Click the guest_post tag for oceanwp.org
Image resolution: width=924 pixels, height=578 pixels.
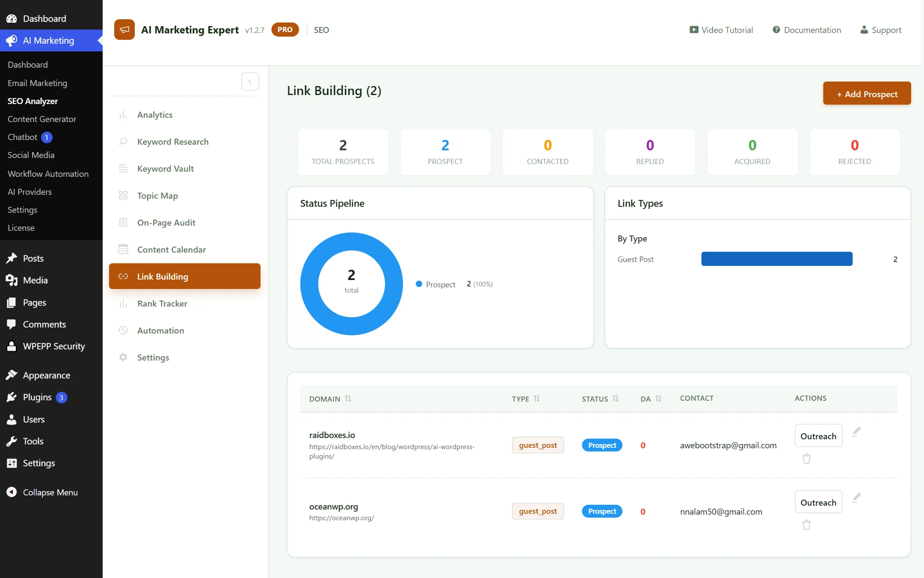point(538,511)
